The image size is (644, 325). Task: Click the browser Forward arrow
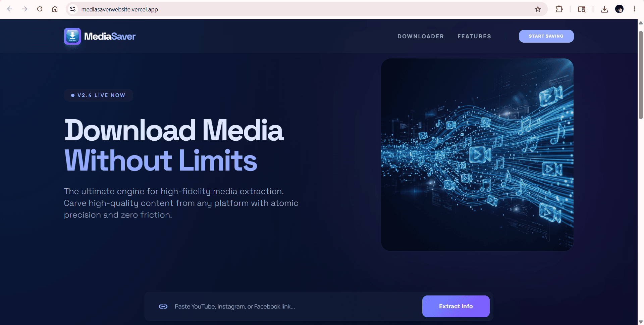click(x=24, y=9)
